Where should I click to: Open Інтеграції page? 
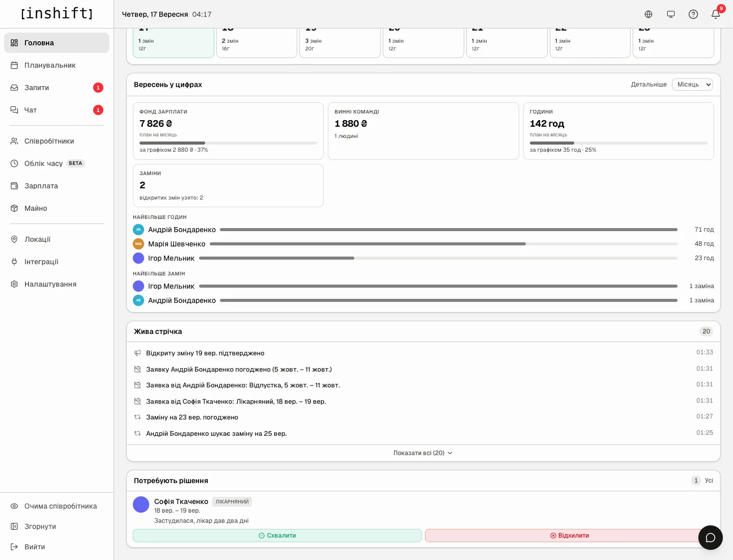tap(57, 262)
